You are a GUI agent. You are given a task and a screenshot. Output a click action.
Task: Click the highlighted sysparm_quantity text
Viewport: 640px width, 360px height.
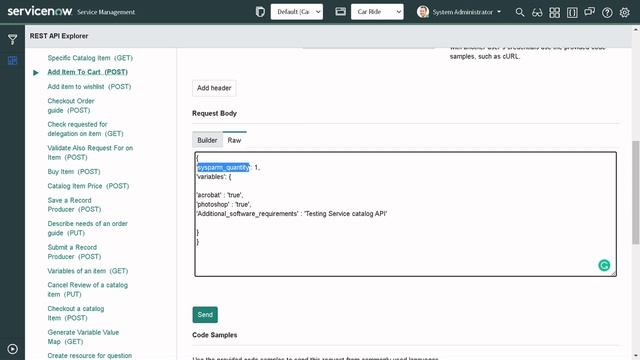[223, 167]
